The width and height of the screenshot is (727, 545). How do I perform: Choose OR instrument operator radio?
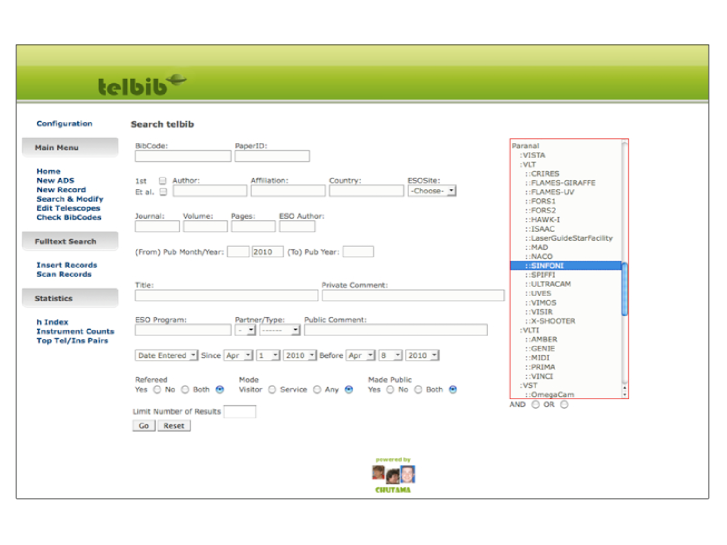[x=564, y=404]
